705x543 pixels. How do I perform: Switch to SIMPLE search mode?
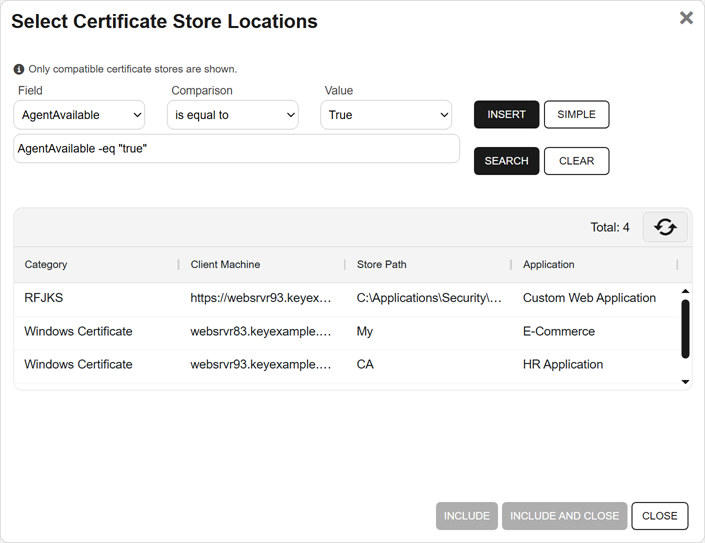coord(576,115)
